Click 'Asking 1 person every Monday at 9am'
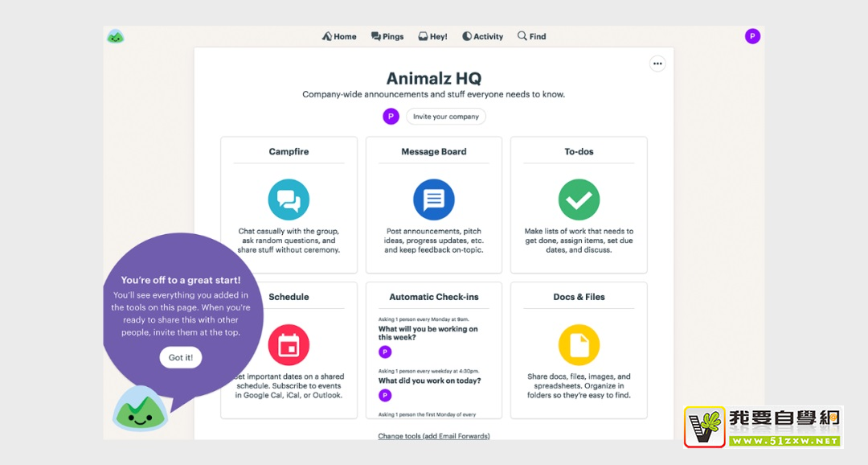868x465 pixels. [x=424, y=319]
